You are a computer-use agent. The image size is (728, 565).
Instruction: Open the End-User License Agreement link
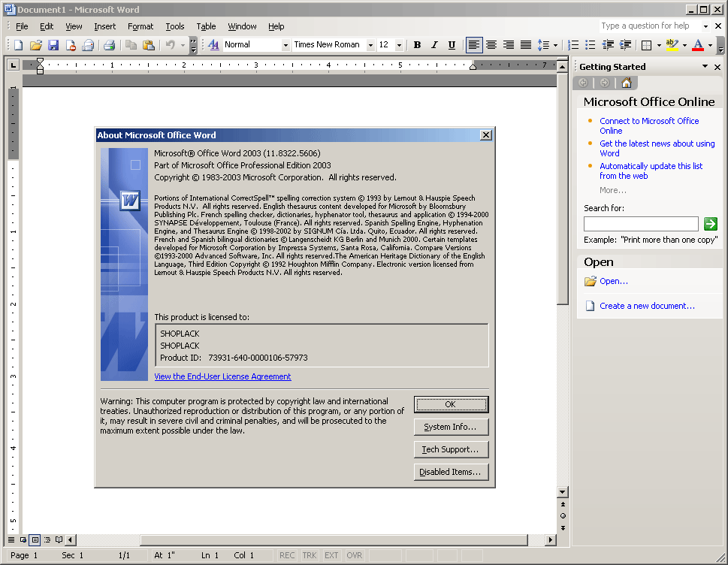(x=222, y=376)
